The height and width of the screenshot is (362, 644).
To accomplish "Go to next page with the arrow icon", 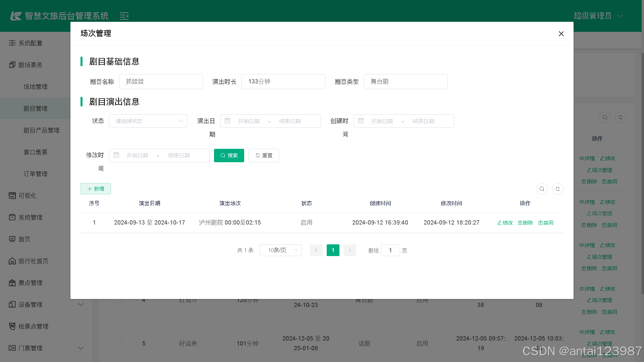I will [350, 250].
